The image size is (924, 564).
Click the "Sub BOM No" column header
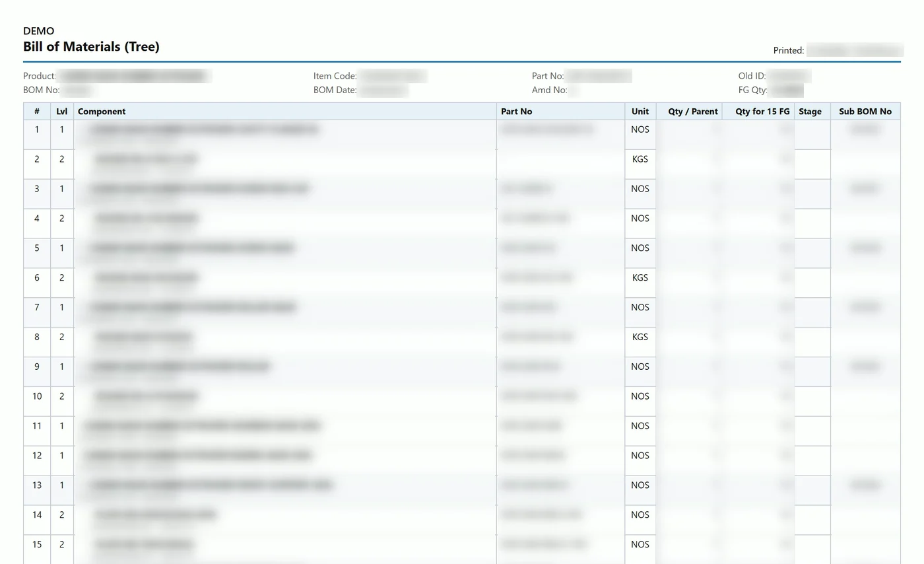pos(865,112)
